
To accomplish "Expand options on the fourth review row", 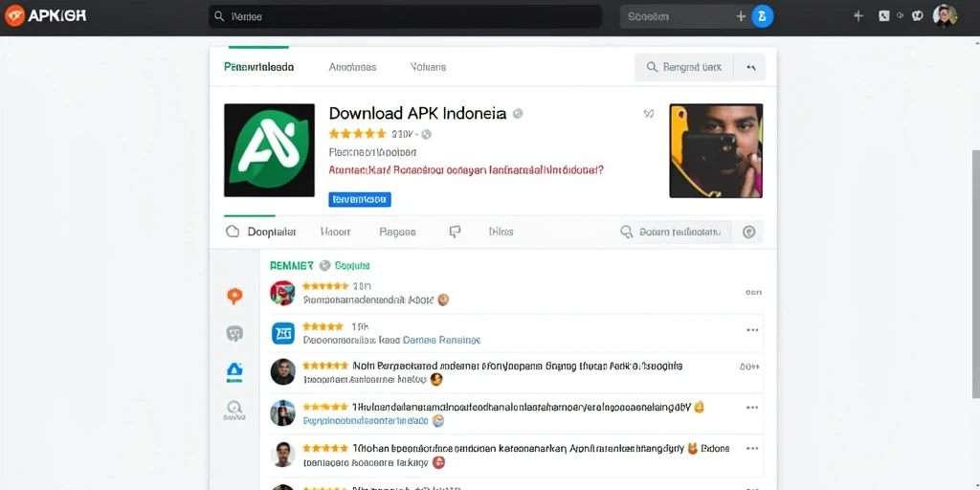I will click(752, 407).
